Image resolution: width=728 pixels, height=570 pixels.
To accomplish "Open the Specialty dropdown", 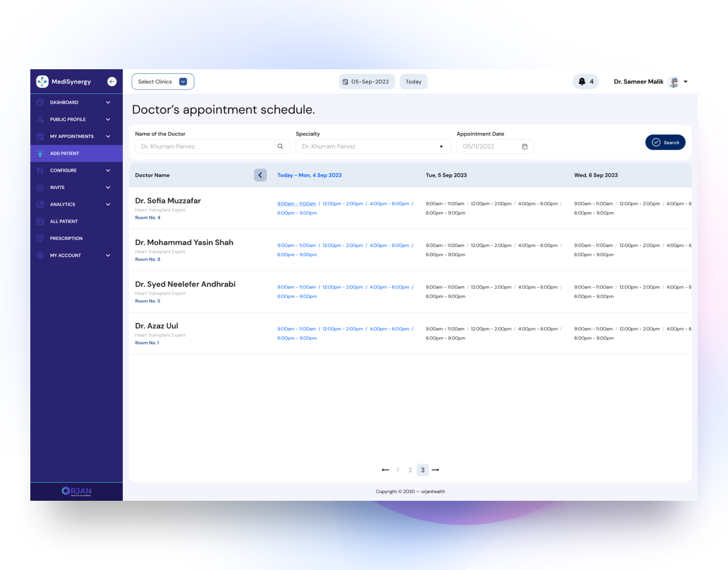I will [373, 147].
